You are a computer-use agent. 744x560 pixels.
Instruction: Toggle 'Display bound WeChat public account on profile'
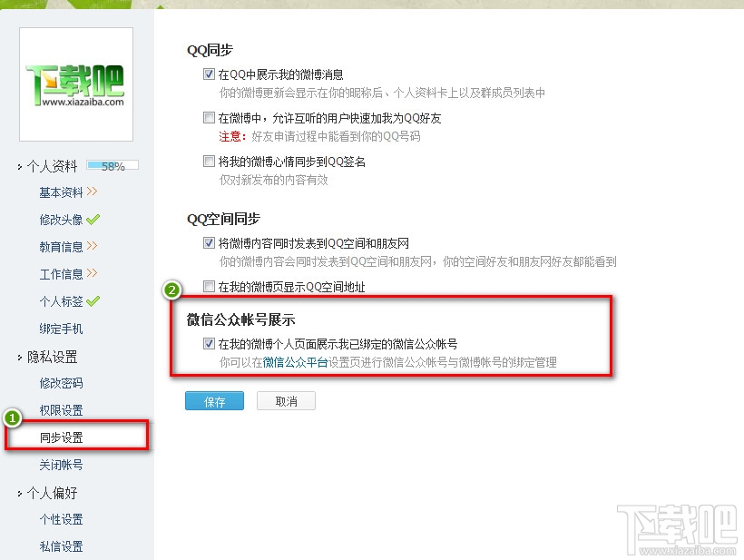pos(209,342)
